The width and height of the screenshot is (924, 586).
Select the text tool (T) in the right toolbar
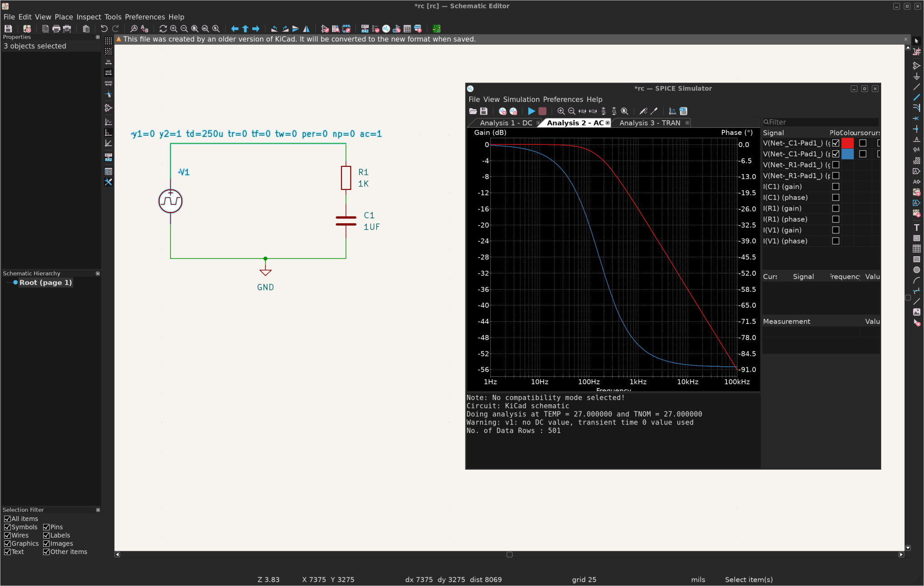click(x=916, y=227)
